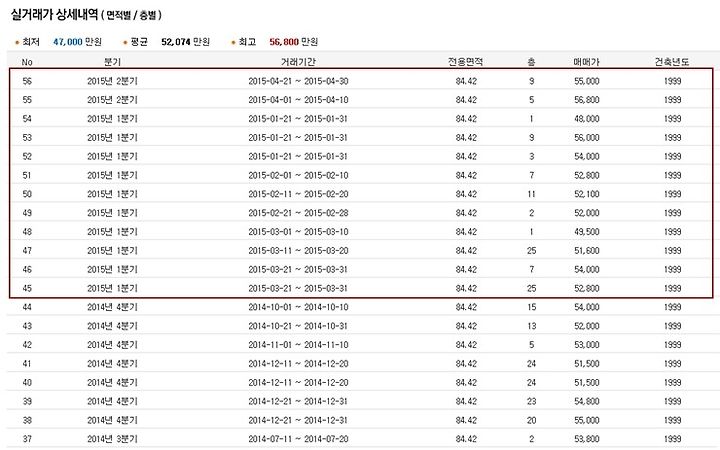Click price 56,800 in row 55
The image size is (720, 450).
pyautogui.click(x=586, y=100)
